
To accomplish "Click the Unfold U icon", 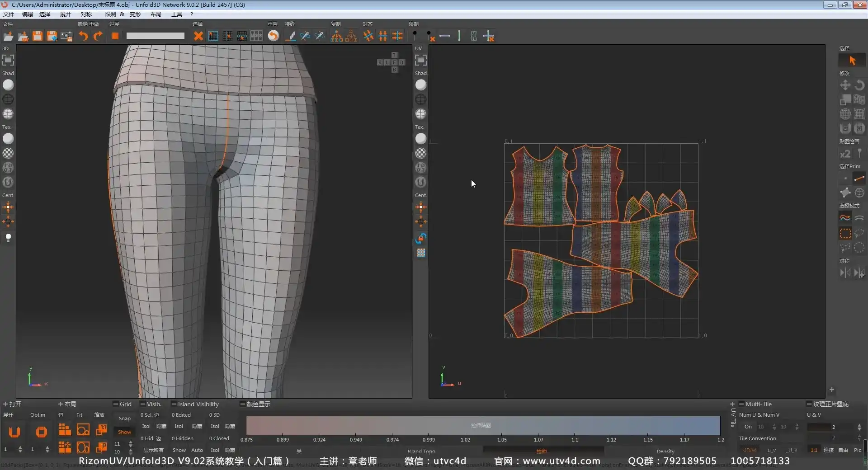I will pos(14,432).
